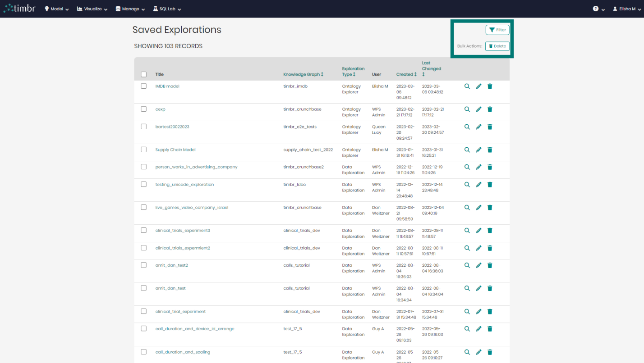Screen dimensions: 644x363
Task: Click the Filter button
Action: tap(497, 30)
